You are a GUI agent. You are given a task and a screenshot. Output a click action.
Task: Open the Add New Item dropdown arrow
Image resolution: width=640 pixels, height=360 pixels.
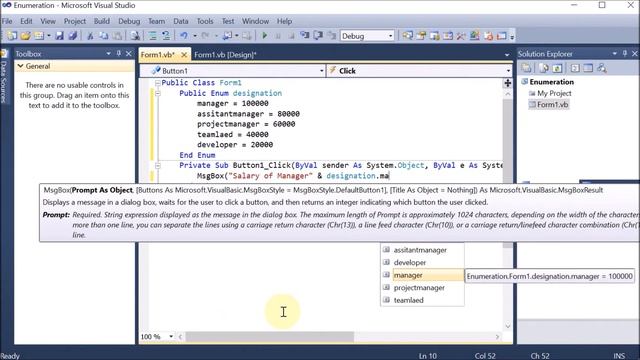[49, 36]
